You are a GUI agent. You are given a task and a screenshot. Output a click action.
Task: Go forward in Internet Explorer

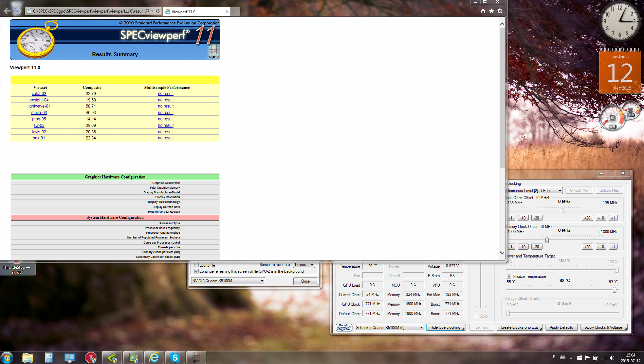coord(19,11)
